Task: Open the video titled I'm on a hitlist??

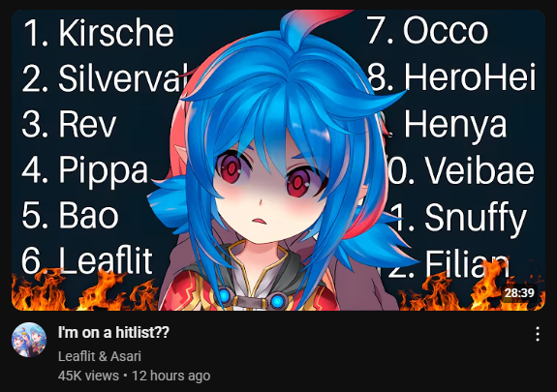Action: point(113,333)
